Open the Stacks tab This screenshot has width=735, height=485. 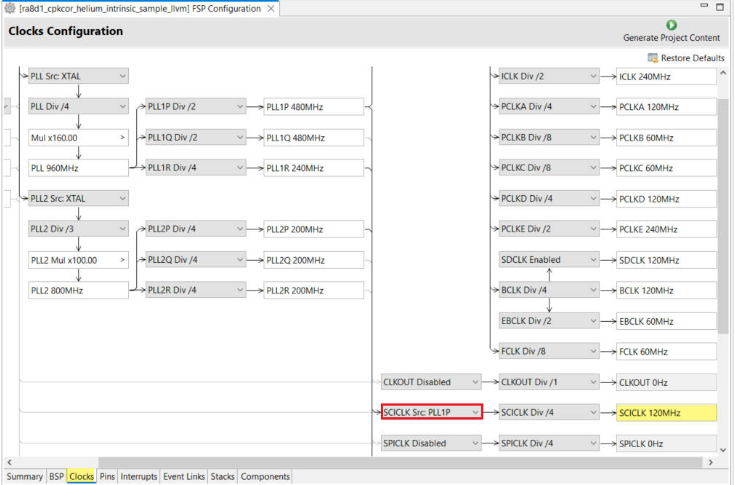pyautogui.click(x=222, y=477)
